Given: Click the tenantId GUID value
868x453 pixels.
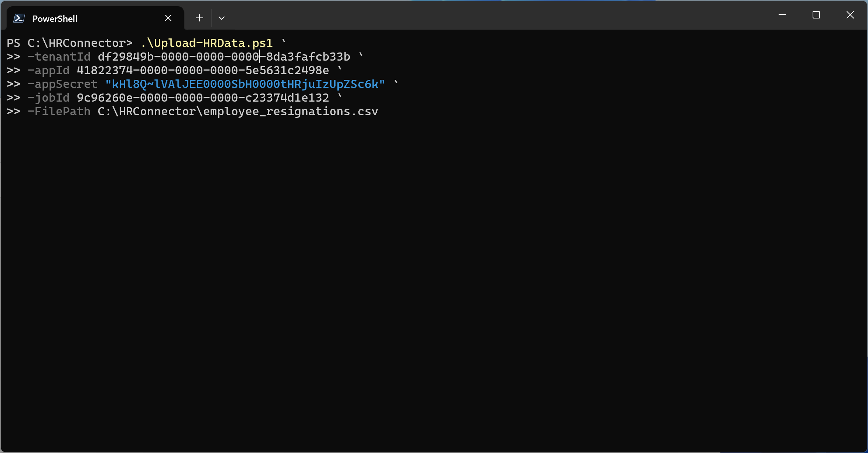Looking at the screenshot, I should 224,57.
